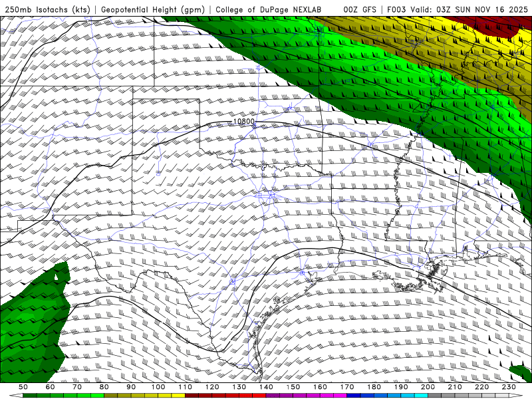Viewport: 532px width, 399px height.
Task: Click the 210 label on color scale
Action: 456,387
